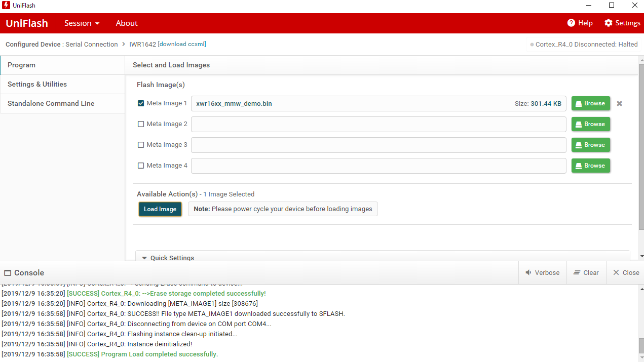This screenshot has height=362, width=644.
Task: Click the Meta Image 3 empty path field
Action: [378, 145]
